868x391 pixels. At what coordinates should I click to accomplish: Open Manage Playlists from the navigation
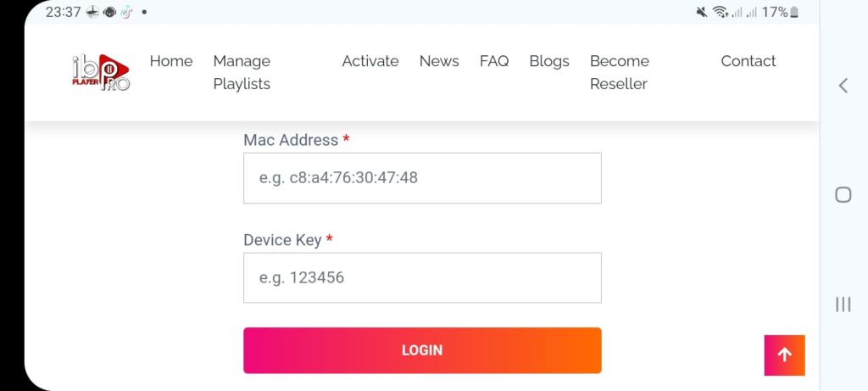(x=242, y=72)
